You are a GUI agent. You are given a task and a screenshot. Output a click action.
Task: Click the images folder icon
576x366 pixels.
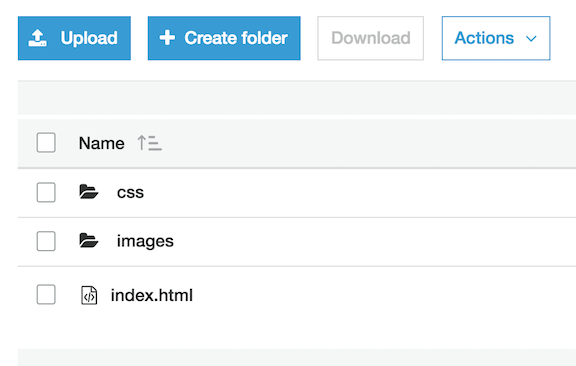pyautogui.click(x=89, y=241)
